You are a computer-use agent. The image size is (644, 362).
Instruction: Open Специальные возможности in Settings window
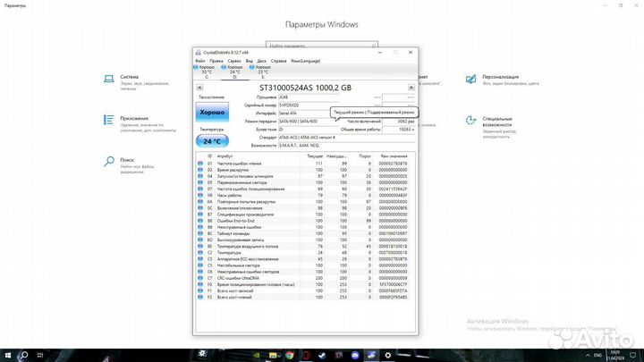pos(491,127)
